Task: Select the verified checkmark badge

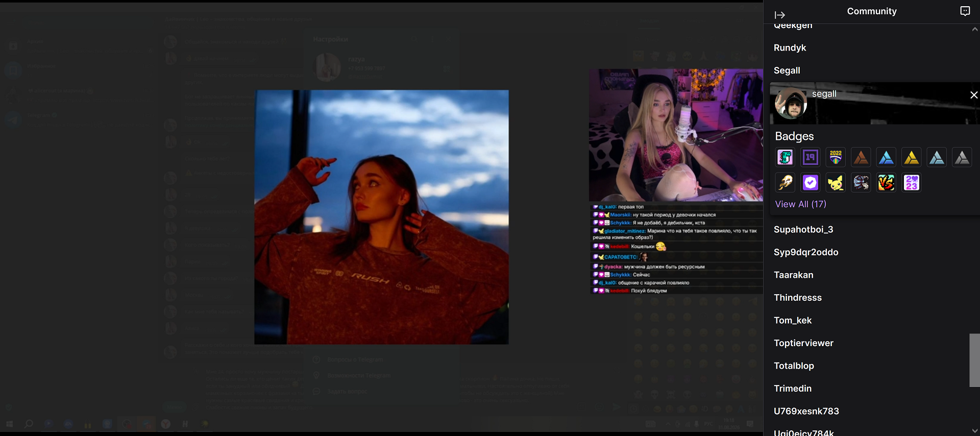Action: [811, 183]
